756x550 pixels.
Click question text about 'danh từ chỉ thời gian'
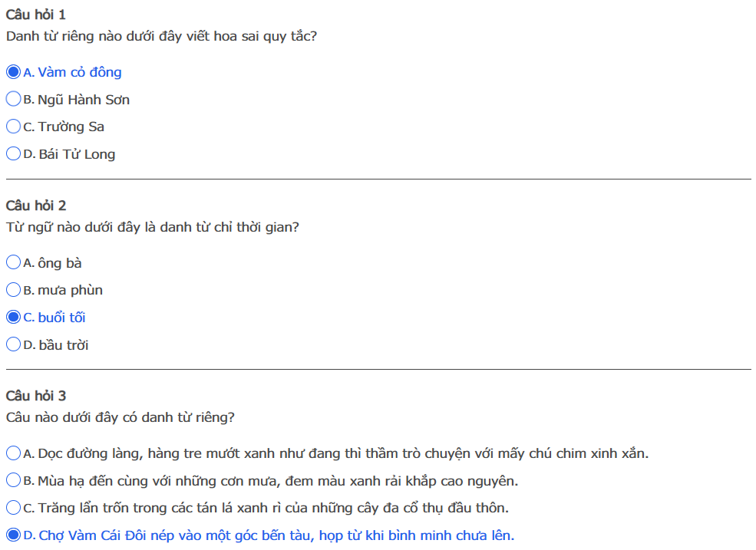point(152,227)
